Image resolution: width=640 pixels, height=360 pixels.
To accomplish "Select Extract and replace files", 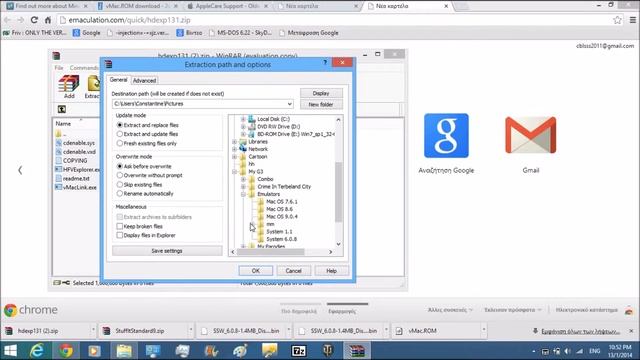I will 120,125.
